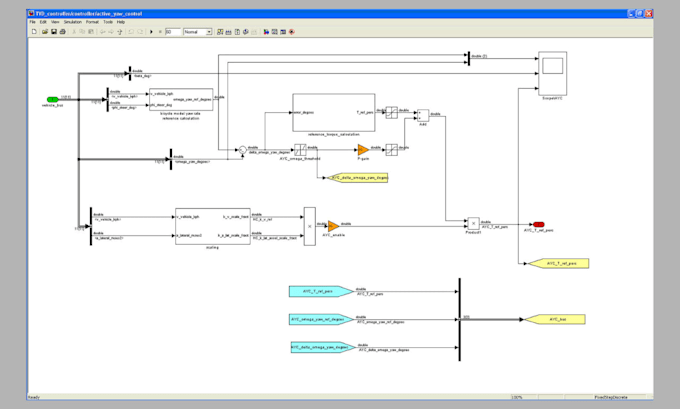Select the yellow AYC_T_ref Goto tag
Screen dimensions: 680x409
point(559,263)
